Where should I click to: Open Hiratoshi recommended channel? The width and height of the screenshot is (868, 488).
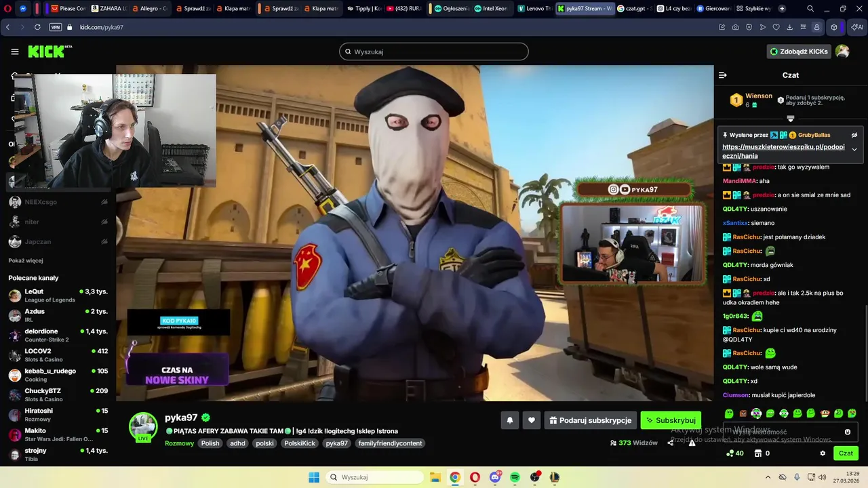pyautogui.click(x=58, y=415)
